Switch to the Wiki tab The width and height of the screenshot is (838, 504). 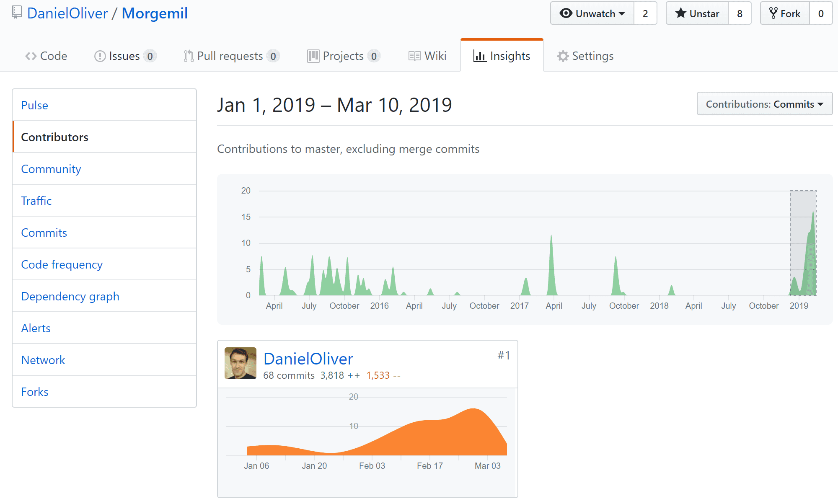(x=427, y=56)
